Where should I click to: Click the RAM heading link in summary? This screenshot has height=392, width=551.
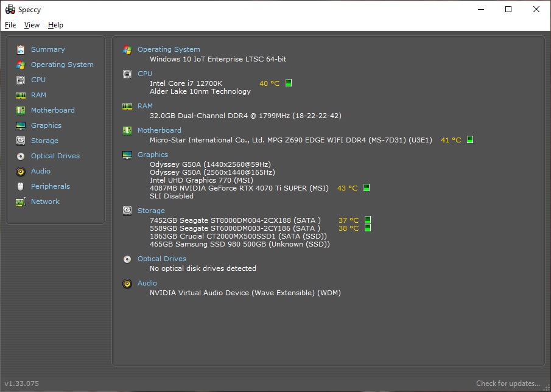point(145,106)
